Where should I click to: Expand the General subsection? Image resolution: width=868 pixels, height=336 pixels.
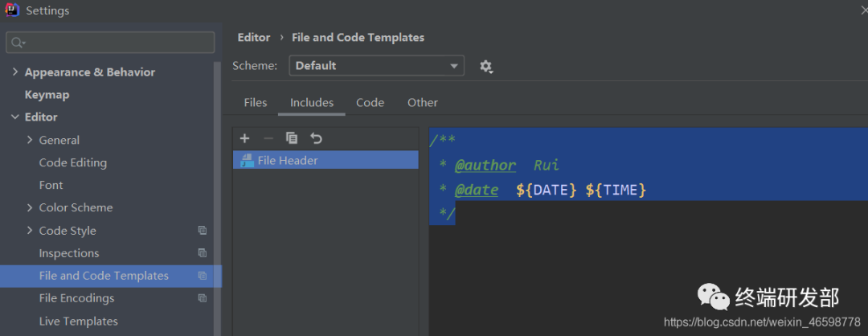[30, 140]
